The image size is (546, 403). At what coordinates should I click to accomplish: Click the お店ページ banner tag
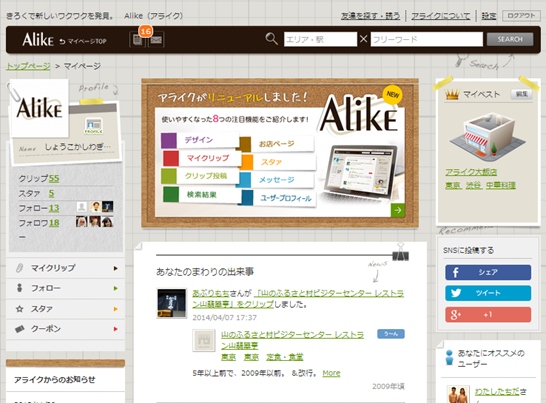pyautogui.click(x=277, y=144)
